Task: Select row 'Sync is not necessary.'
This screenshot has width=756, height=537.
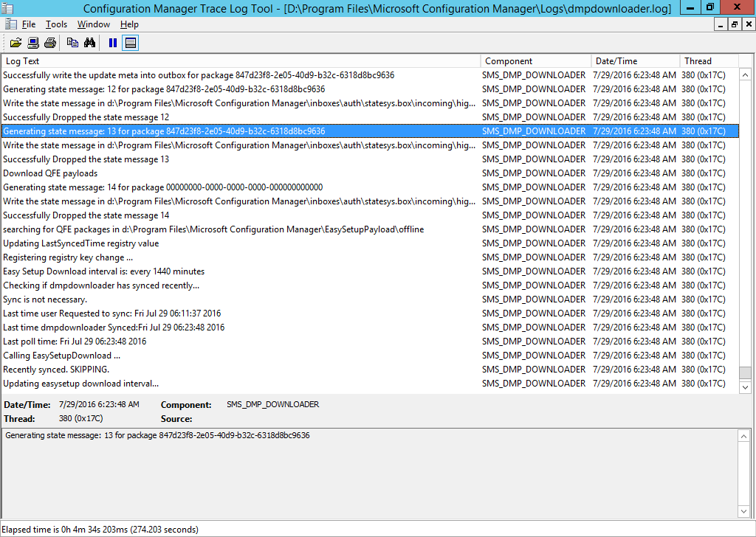Action: 370,299
